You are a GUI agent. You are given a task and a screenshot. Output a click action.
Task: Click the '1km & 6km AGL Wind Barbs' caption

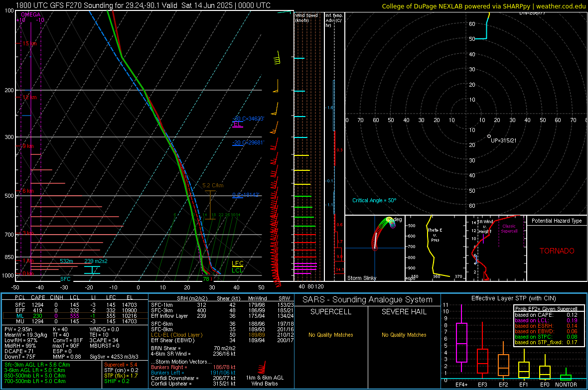pos(265,381)
